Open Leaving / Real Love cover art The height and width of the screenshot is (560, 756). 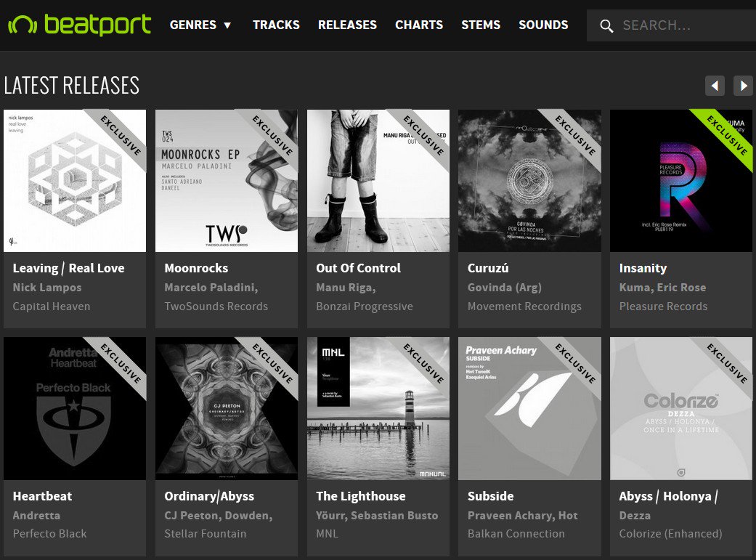[x=75, y=181]
